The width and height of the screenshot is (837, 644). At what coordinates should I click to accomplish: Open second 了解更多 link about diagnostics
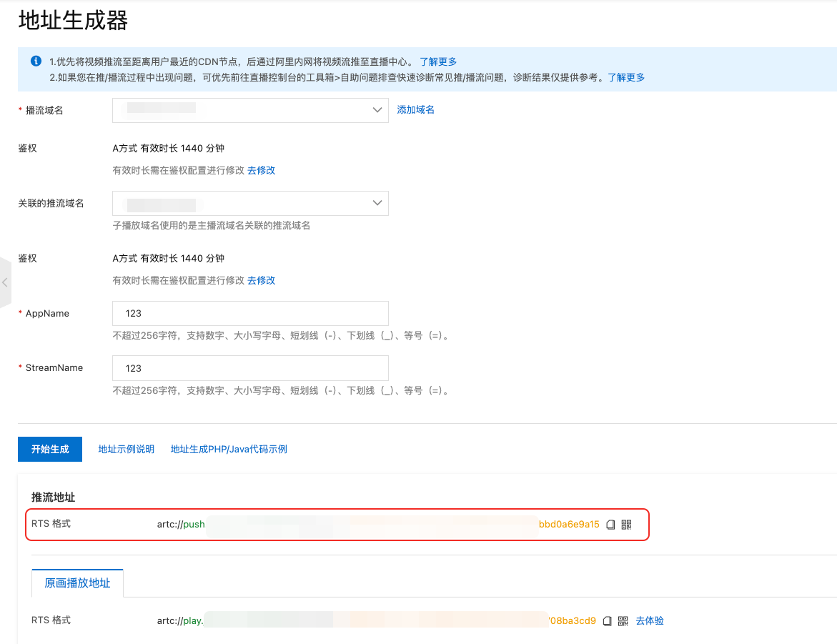click(x=626, y=77)
